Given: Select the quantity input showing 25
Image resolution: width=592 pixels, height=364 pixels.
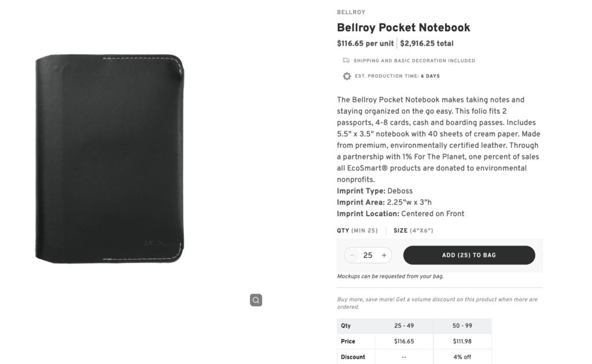Looking at the screenshot, I should [368, 255].
